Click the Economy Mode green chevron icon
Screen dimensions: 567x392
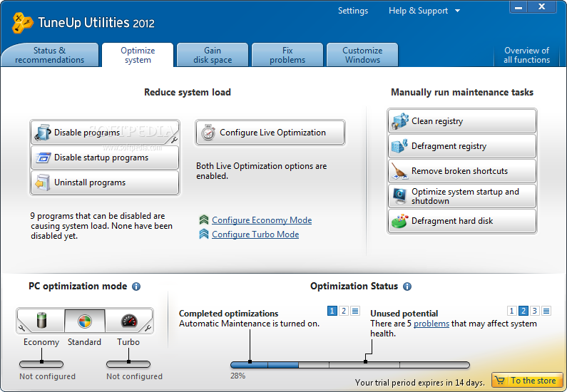tap(204, 220)
